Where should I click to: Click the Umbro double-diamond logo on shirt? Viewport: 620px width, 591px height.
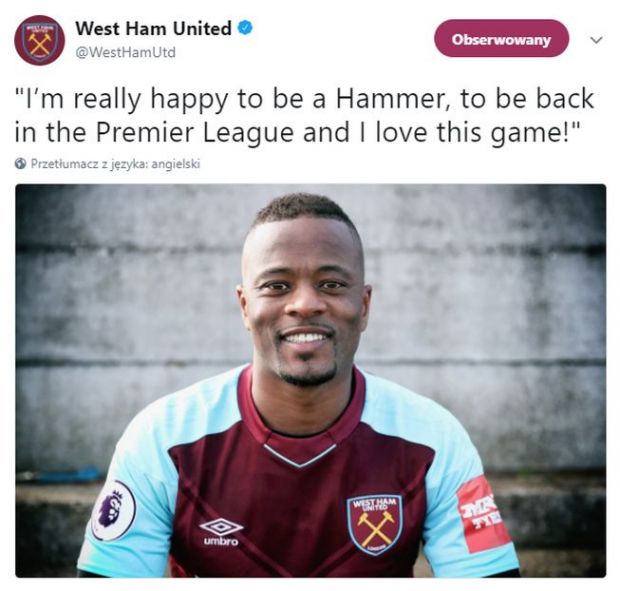[x=221, y=527]
